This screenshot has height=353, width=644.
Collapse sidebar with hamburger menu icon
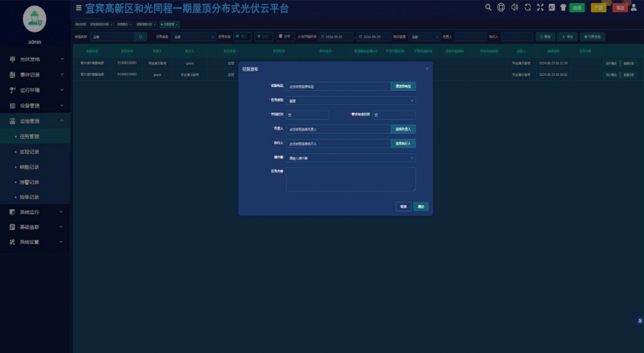point(79,8)
